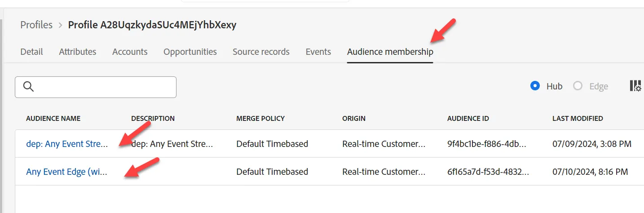Click the audience ID cell starting 9f4bc1be

tap(486, 144)
